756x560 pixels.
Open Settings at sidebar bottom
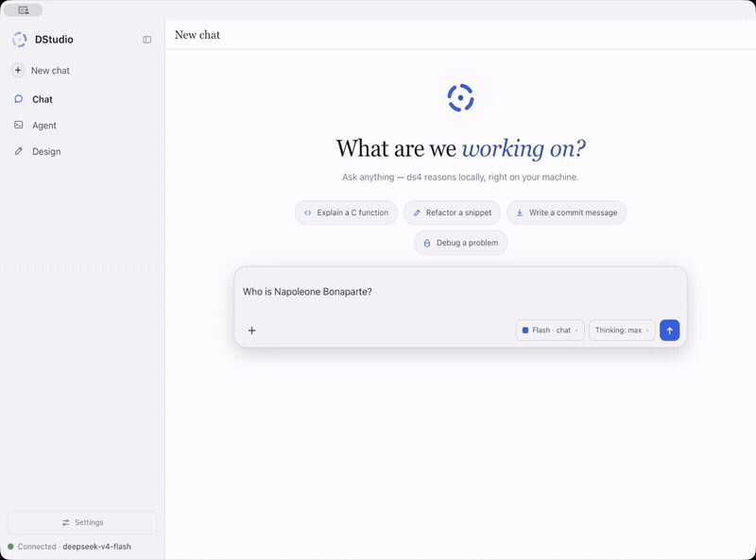pos(82,522)
